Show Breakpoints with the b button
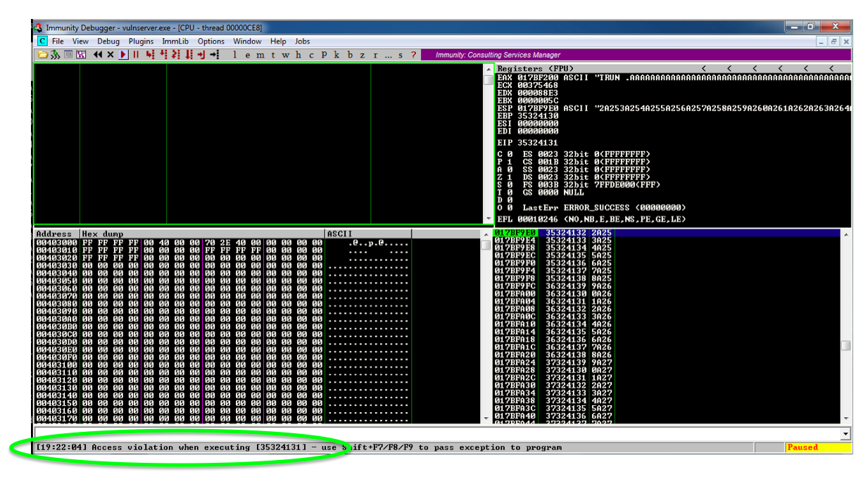Image resolution: width=868 pixels, height=486 pixels. (349, 55)
